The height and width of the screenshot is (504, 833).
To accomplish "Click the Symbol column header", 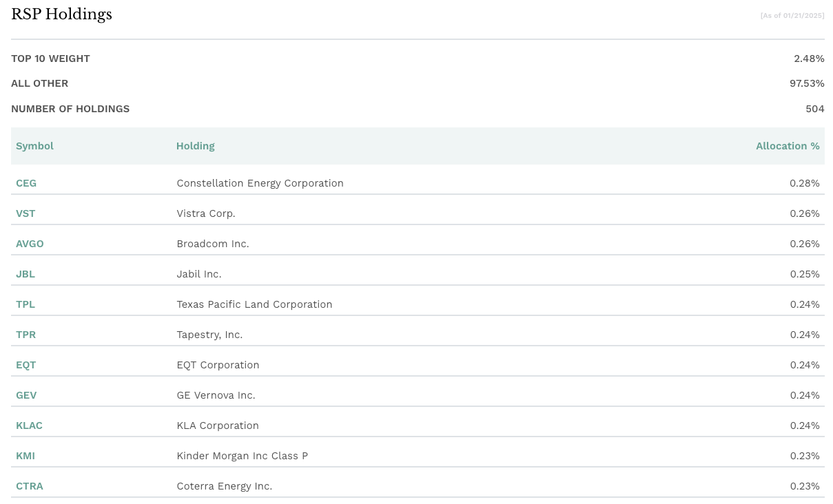I will coord(34,146).
